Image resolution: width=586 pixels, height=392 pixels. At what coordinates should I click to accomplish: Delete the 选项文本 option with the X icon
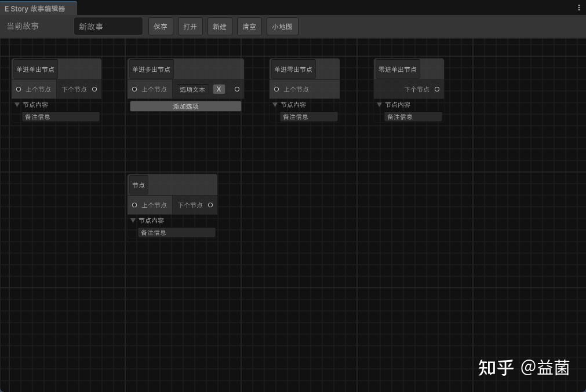(x=219, y=89)
